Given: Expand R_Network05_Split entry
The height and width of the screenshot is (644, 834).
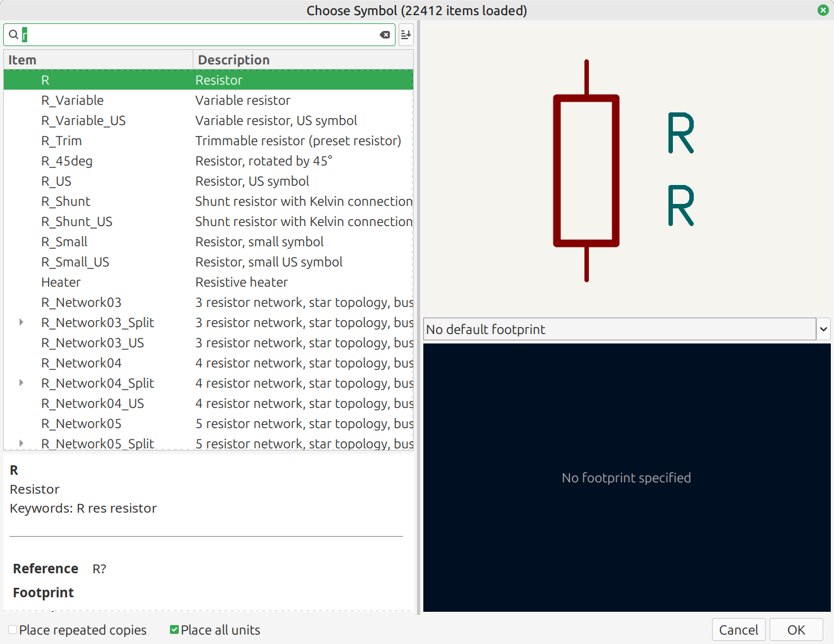Looking at the screenshot, I should [x=21, y=443].
